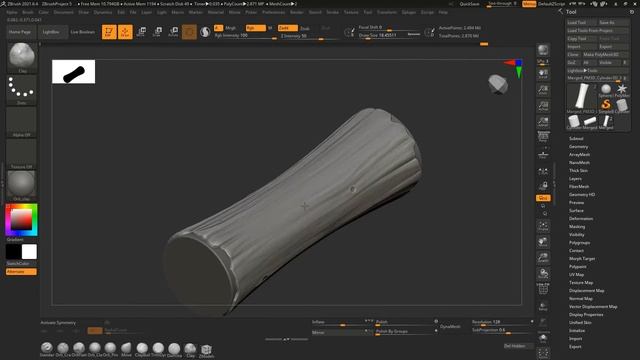The width and height of the screenshot is (640, 360).
Task: Toggle the orange Qxyz rotation button
Action: point(543,198)
